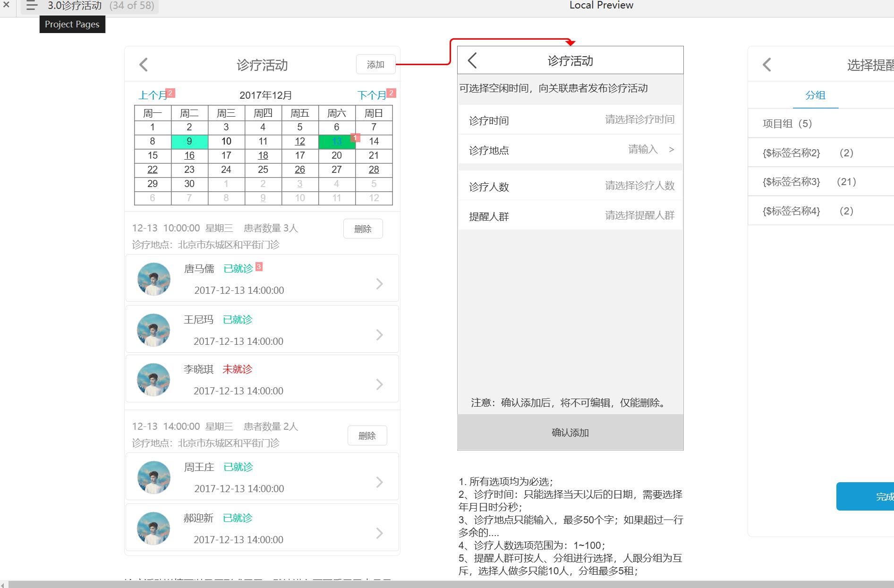Open 周王庄 patient avatar
894x588 pixels.
[154, 477]
